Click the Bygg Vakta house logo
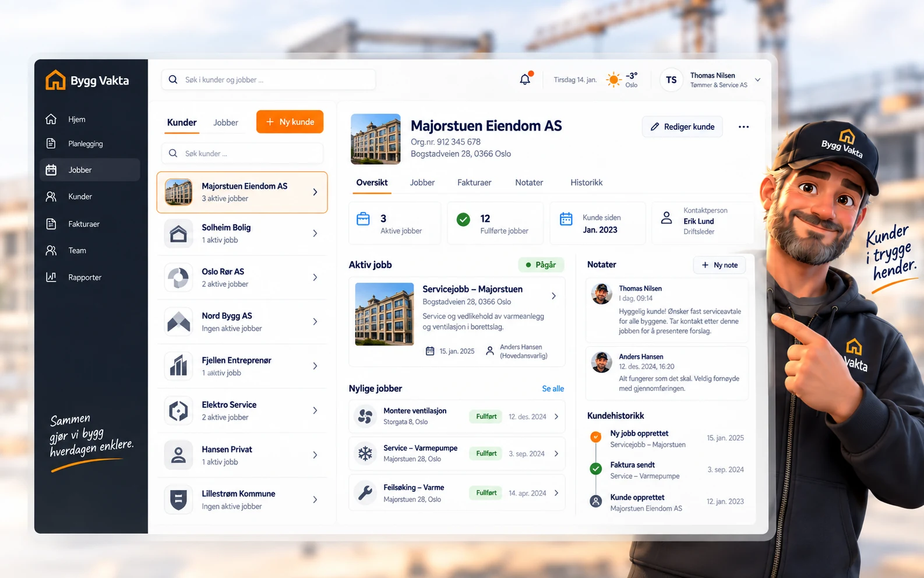The height and width of the screenshot is (578, 924). coord(55,80)
